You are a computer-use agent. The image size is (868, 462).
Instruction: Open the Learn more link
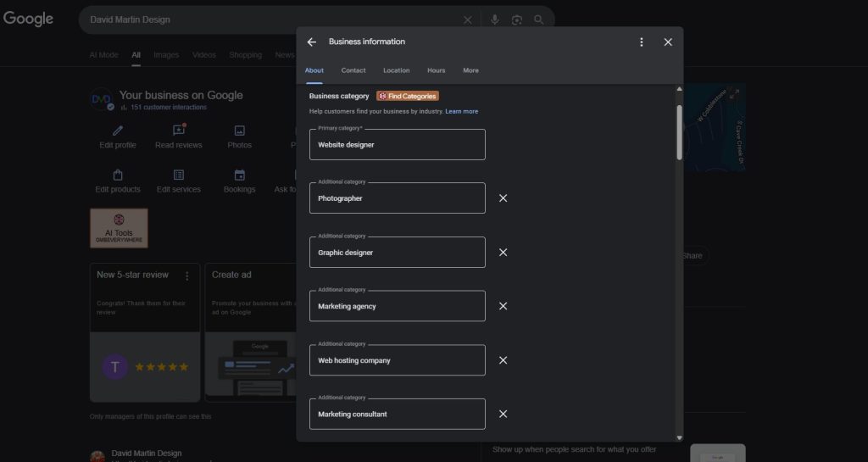462,111
